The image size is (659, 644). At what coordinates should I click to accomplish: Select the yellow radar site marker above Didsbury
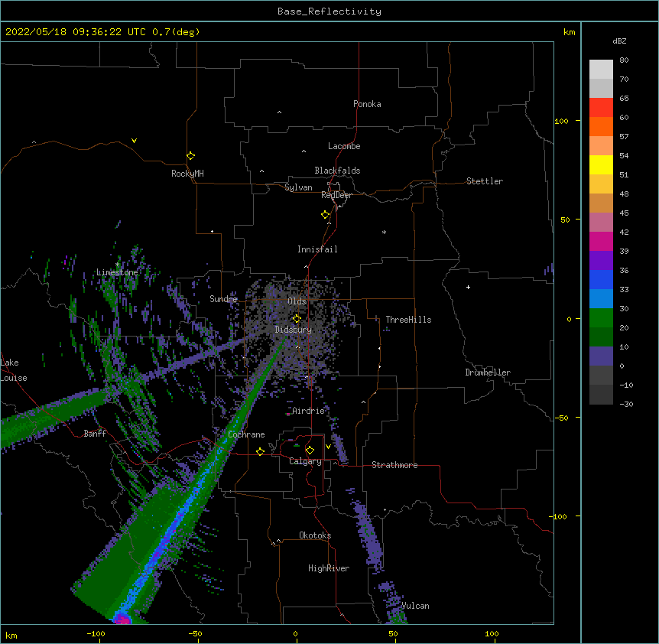click(x=297, y=319)
